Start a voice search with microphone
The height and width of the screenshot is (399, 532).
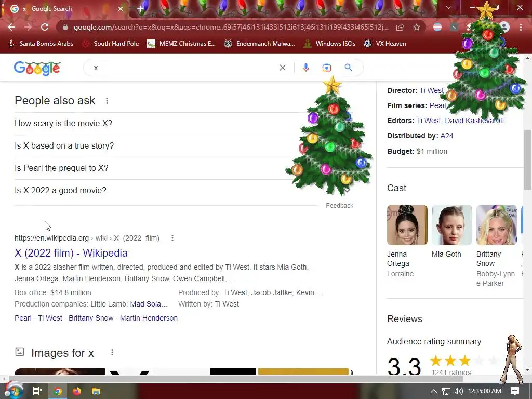[x=305, y=68]
